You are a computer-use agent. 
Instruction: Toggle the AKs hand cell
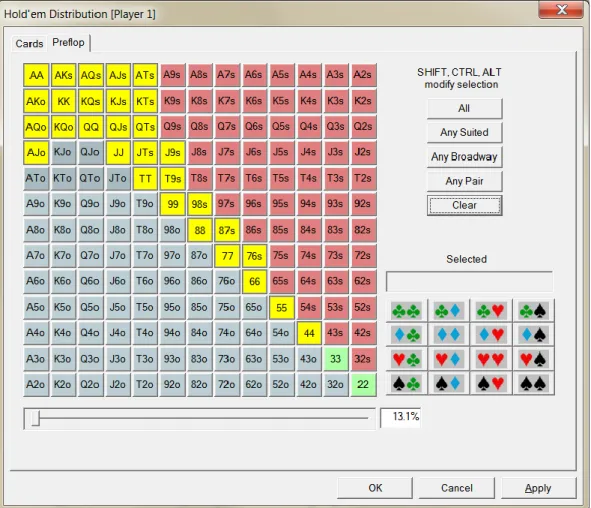[x=63, y=75]
